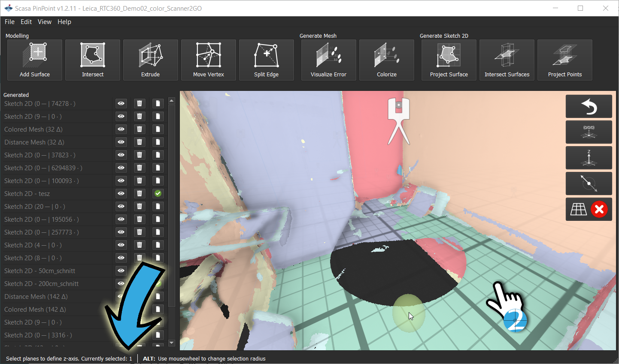Hide Sketch 2D (4 — | 0 · ) layer
The height and width of the screenshot is (364, 619).
pos(121,245)
